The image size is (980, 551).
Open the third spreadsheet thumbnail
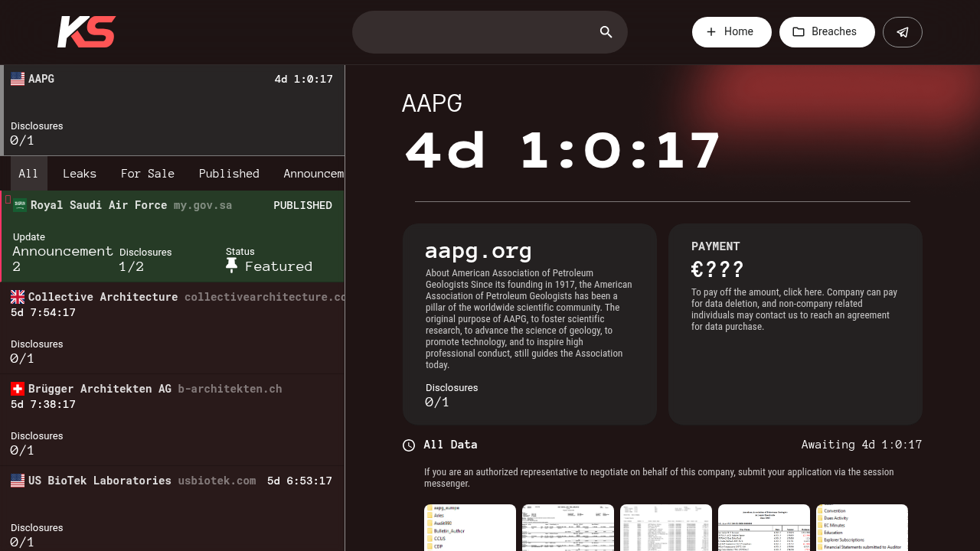pyautogui.click(x=666, y=527)
